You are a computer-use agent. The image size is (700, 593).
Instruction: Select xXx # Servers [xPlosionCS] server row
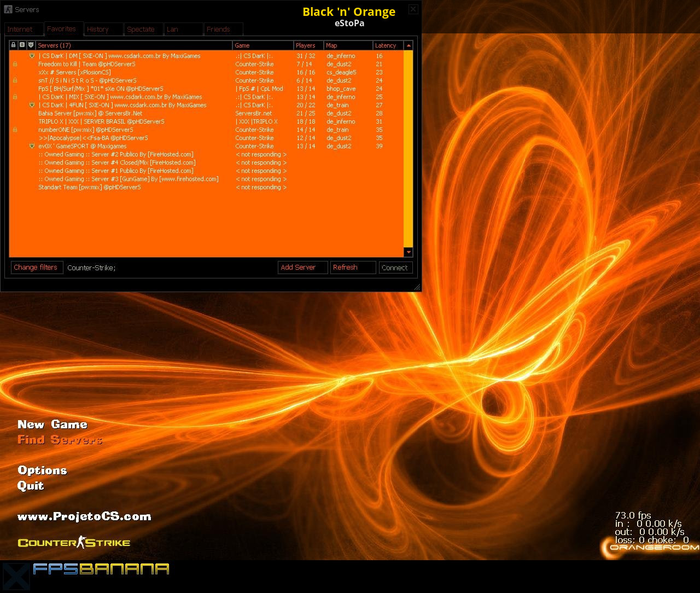[x=206, y=72]
